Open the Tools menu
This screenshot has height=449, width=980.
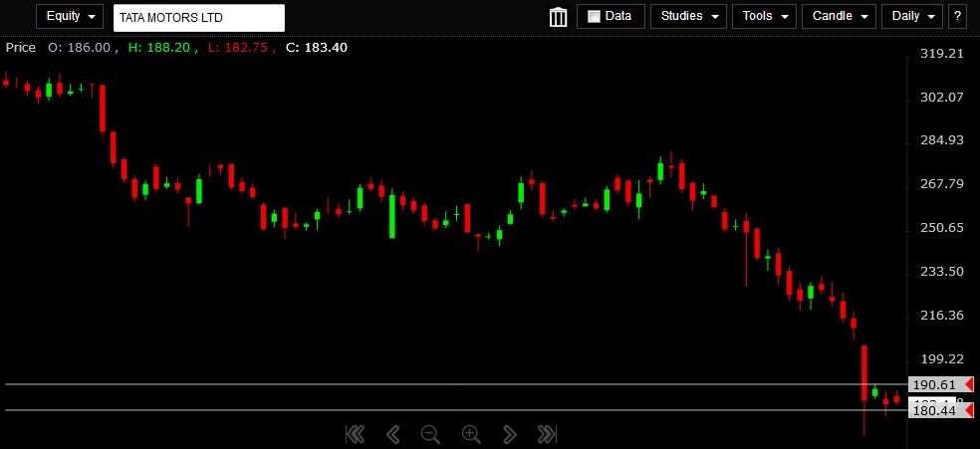pos(764,17)
